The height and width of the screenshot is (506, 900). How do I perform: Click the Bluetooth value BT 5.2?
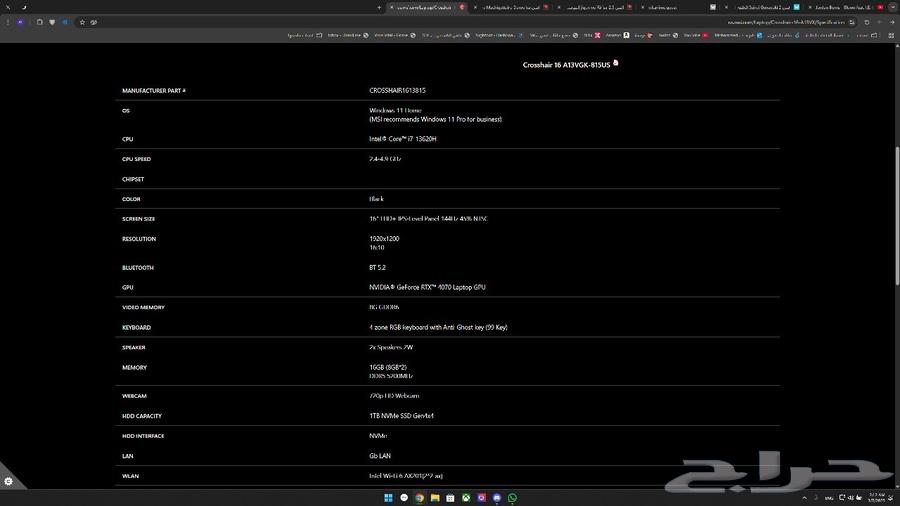click(x=377, y=267)
